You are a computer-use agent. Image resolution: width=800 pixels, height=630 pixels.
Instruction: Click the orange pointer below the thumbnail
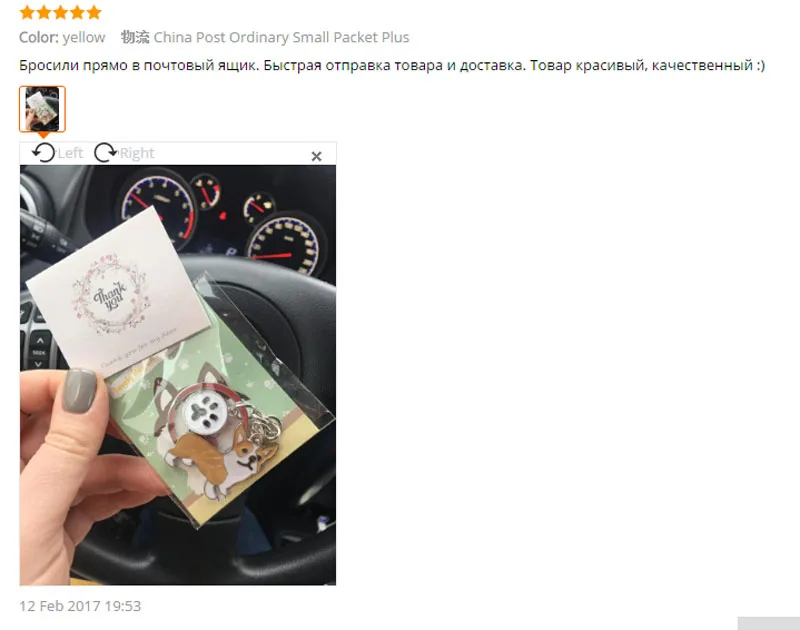43,135
